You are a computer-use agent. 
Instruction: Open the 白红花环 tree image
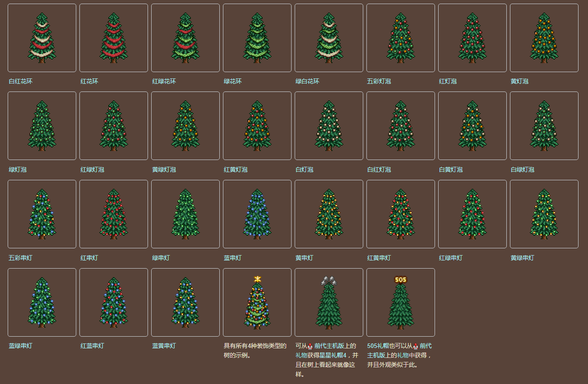pyautogui.click(x=42, y=38)
